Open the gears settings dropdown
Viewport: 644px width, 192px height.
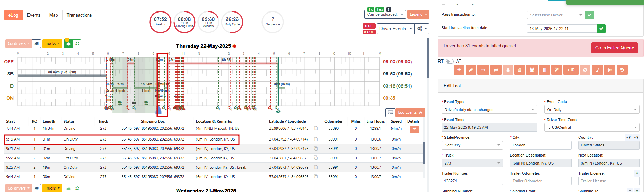[422, 29]
